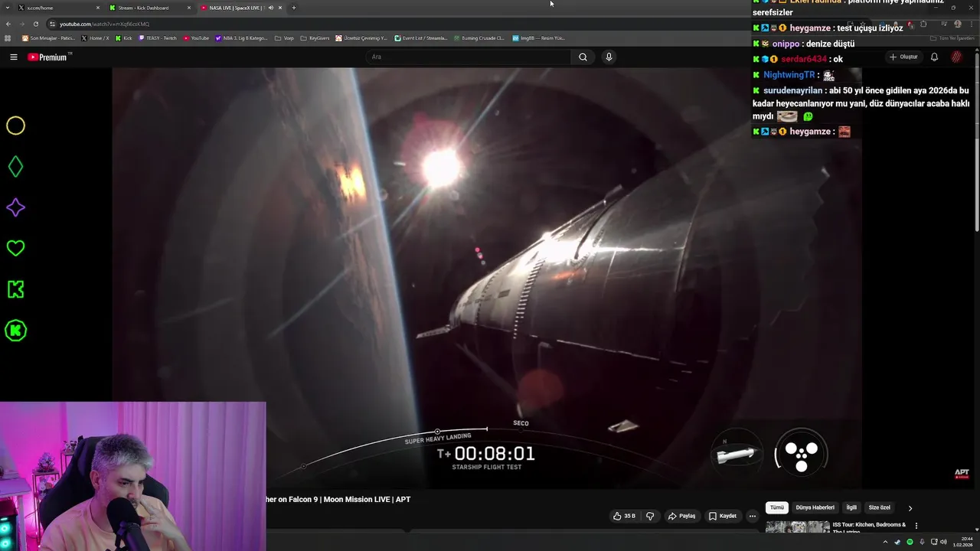Dislike the video with thumbs-down
This screenshot has height=551, width=980.
tap(650, 516)
